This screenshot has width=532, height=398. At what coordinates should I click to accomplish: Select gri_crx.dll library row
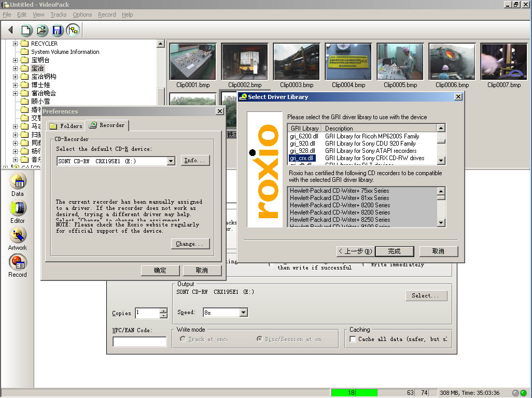click(x=362, y=158)
